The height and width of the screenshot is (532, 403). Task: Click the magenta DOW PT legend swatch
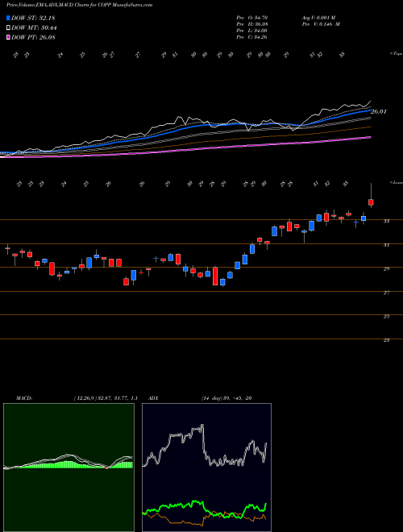[8, 37]
